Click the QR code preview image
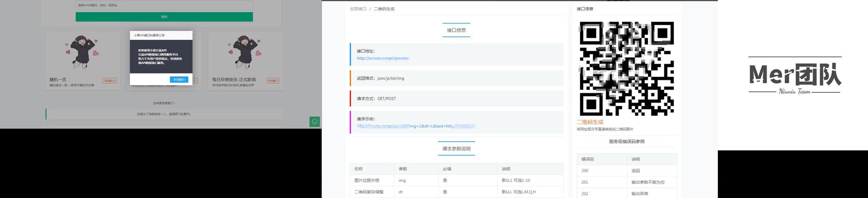Screen dimensions: 868x198 (626, 69)
